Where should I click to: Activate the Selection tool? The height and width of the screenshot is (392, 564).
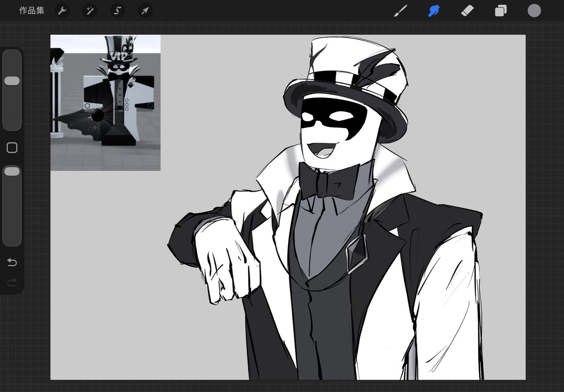117,11
